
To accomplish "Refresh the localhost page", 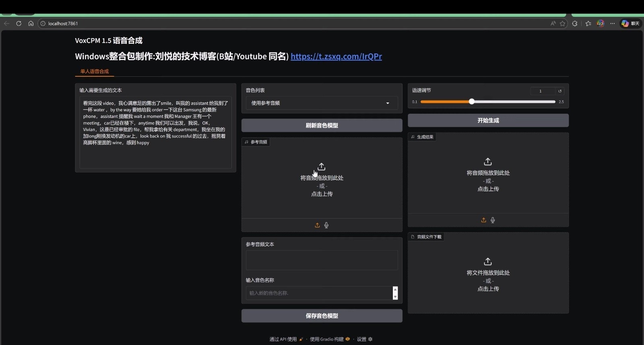I will 19,23.
